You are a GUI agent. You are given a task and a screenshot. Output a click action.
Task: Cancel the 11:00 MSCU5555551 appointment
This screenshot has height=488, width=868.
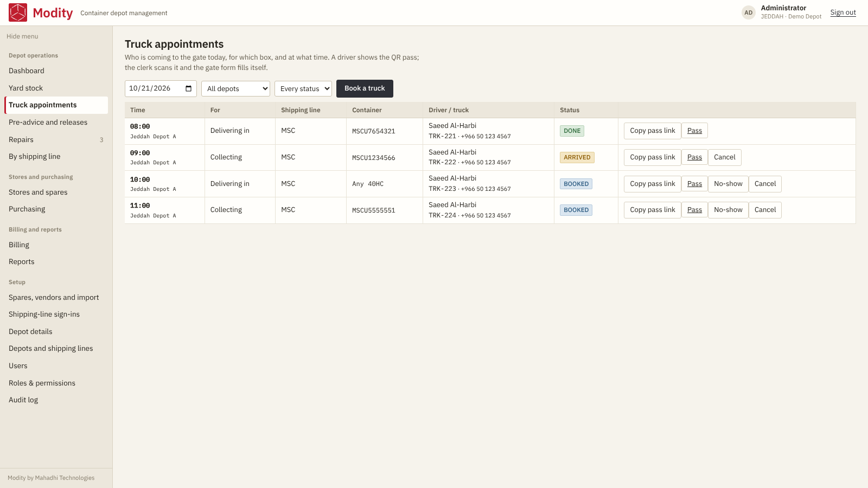click(765, 210)
